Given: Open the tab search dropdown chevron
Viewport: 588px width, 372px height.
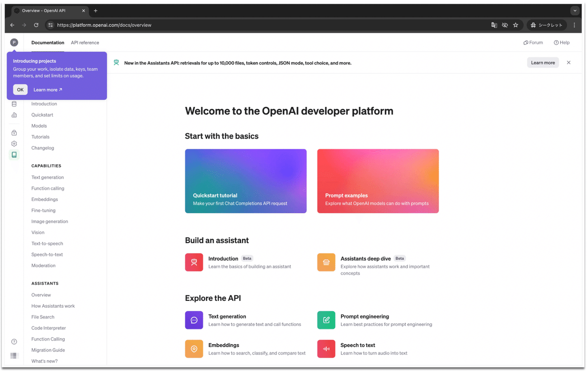Looking at the screenshot, I should click(575, 11).
